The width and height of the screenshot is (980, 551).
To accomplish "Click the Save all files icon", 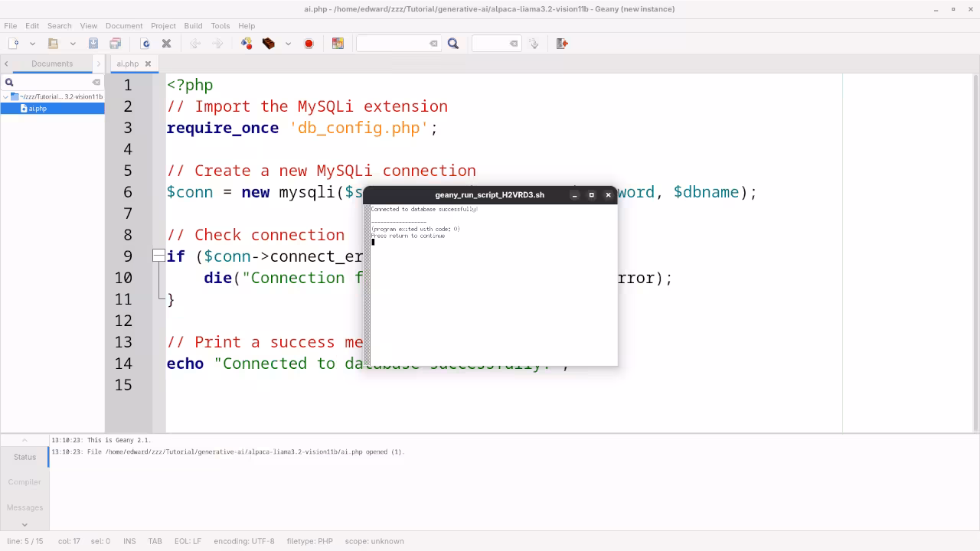I will 115,44.
